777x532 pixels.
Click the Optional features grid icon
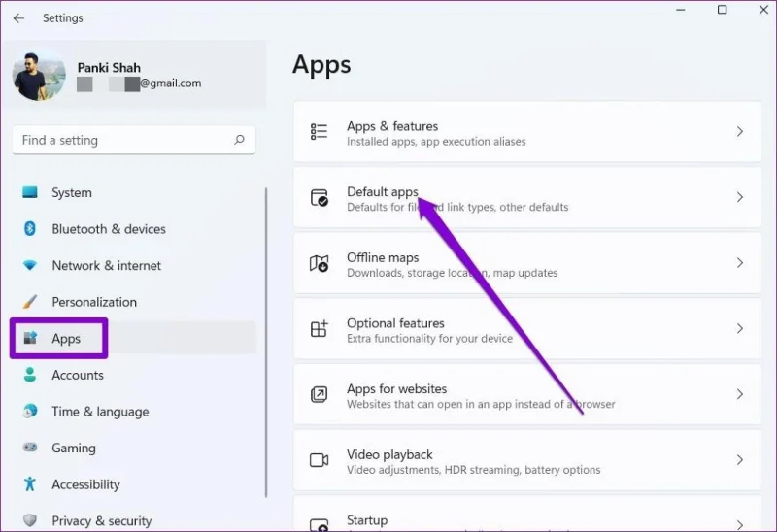pyautogui.click(x=319, y=328)
